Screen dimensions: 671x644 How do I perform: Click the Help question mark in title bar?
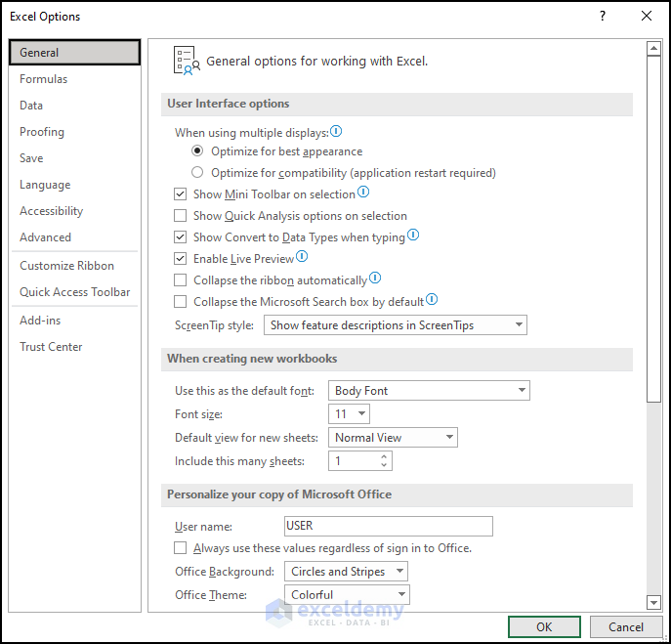coord(603,17)
